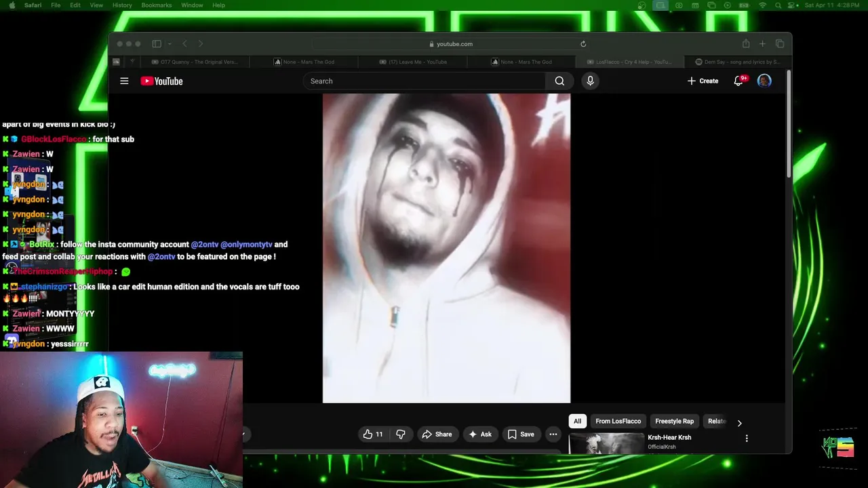Select the 'From LosFlacco' filter chip
Image resolution: width=868 pixels, height=488 pixels.
click(618, 421)
